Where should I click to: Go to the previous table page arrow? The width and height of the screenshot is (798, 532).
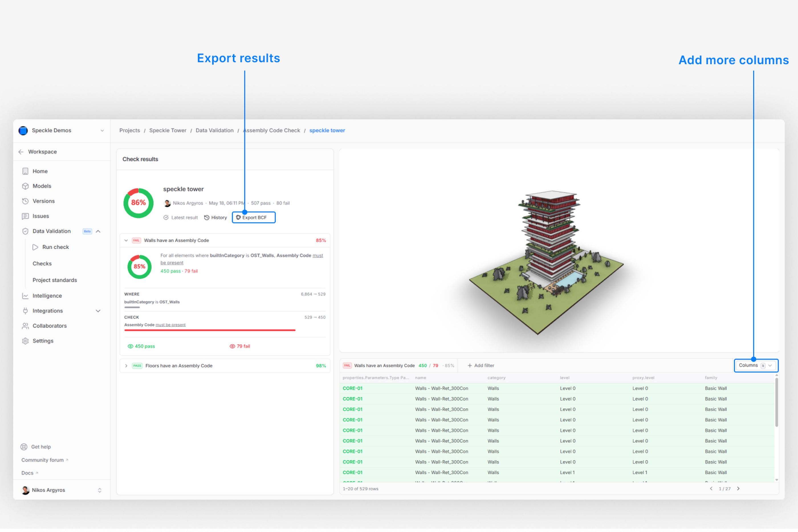tap(711, 489)
